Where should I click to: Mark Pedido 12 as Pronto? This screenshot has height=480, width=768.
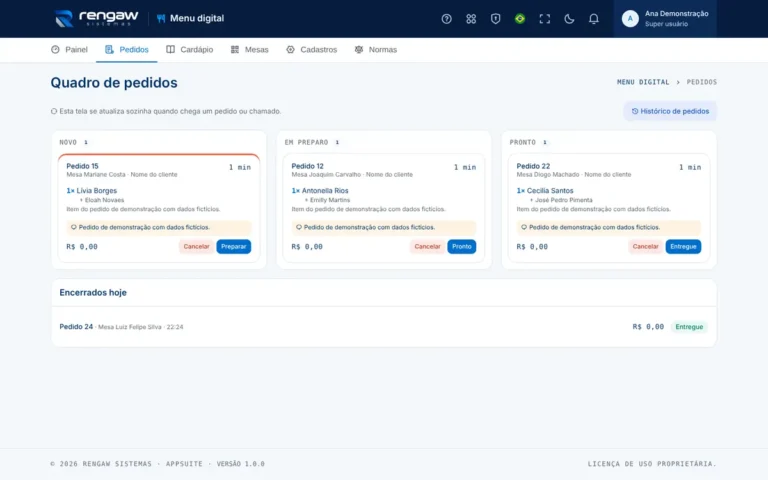[461, 246]
